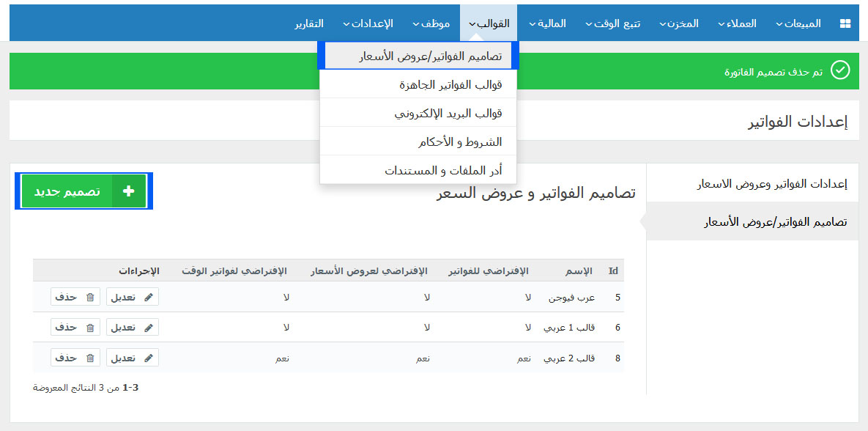Open the dashboard grid icon in navbar
The width and height of the screenshot is (868, 431).
tap(845, 23)
